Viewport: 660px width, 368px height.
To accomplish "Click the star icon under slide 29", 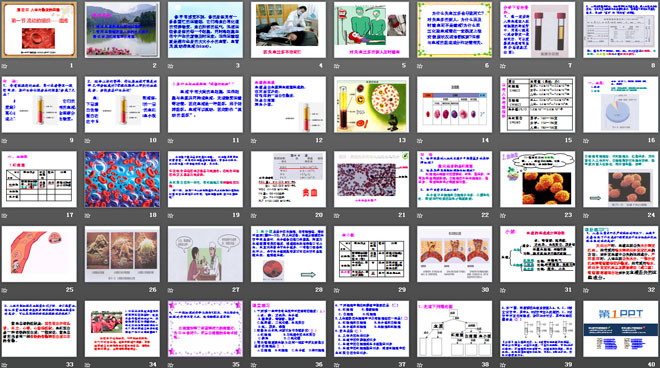I will click(337, 290).
